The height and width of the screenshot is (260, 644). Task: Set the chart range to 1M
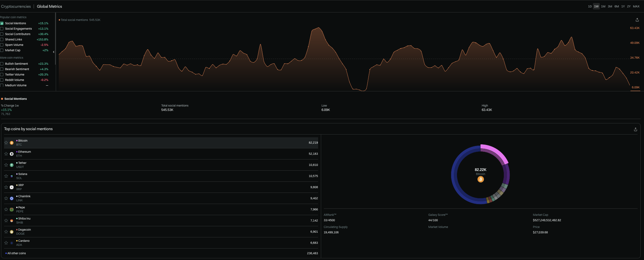[x=603, y=6]
